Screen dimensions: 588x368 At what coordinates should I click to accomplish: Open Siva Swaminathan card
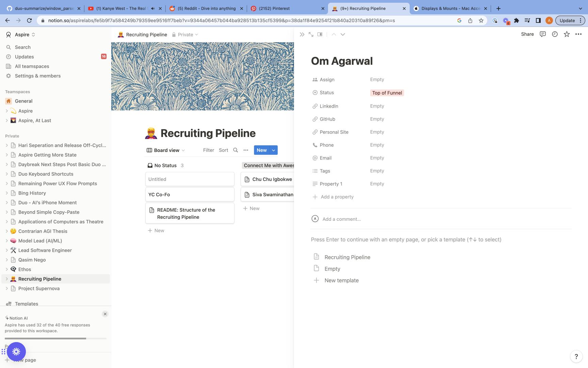click(x=267, y=195)
